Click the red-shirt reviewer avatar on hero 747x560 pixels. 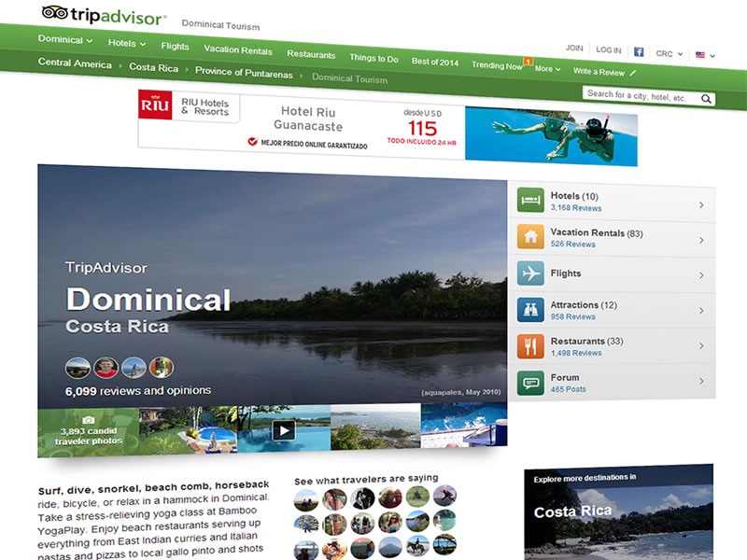click(106, 368)
